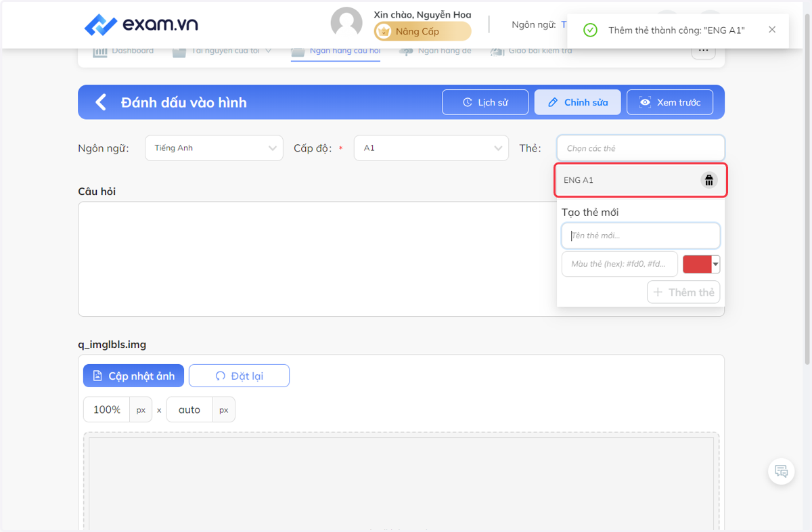The image size is (812, 532).
Task: Select the ENG A1 tag option
Action: coord(641,180)
